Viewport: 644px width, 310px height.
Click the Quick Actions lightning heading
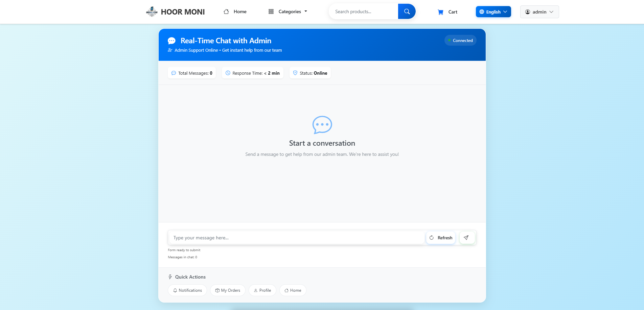(187, 277)
